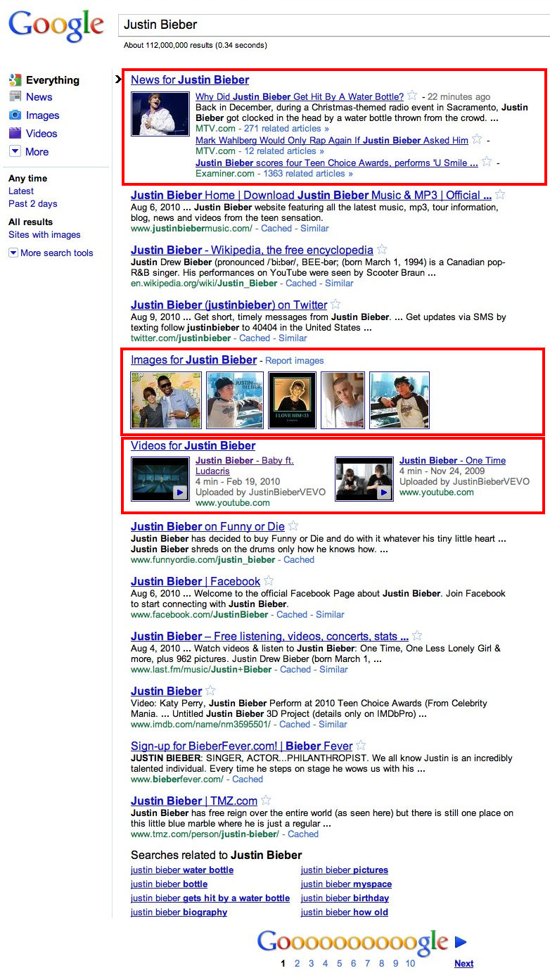Open the 'I LOVE HIM' image thumbnail
This screenshot has width=550, height=980.
(293, 400)
